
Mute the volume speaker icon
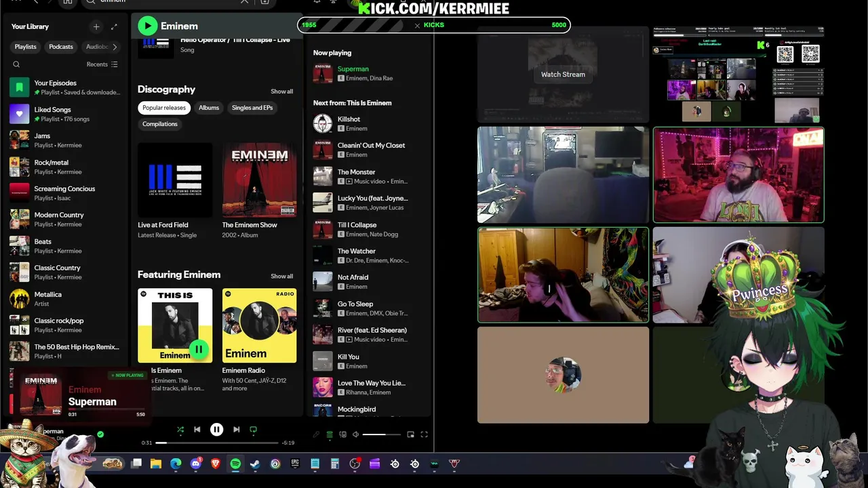coord(355,434)
